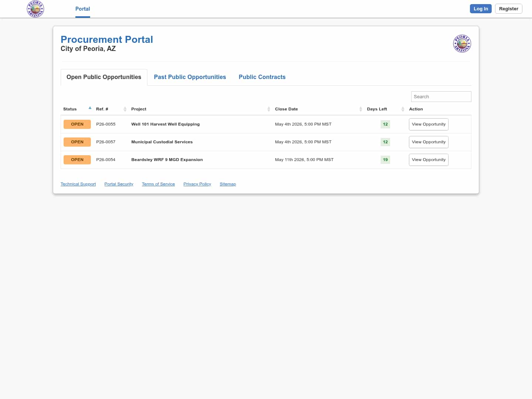Click the 19 days left badge

(x=385, y=160)
